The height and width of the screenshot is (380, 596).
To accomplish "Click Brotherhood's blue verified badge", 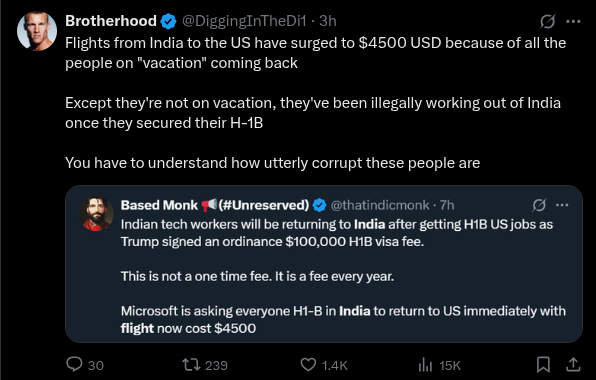I will pyautogui.click(x=168, y=21).
